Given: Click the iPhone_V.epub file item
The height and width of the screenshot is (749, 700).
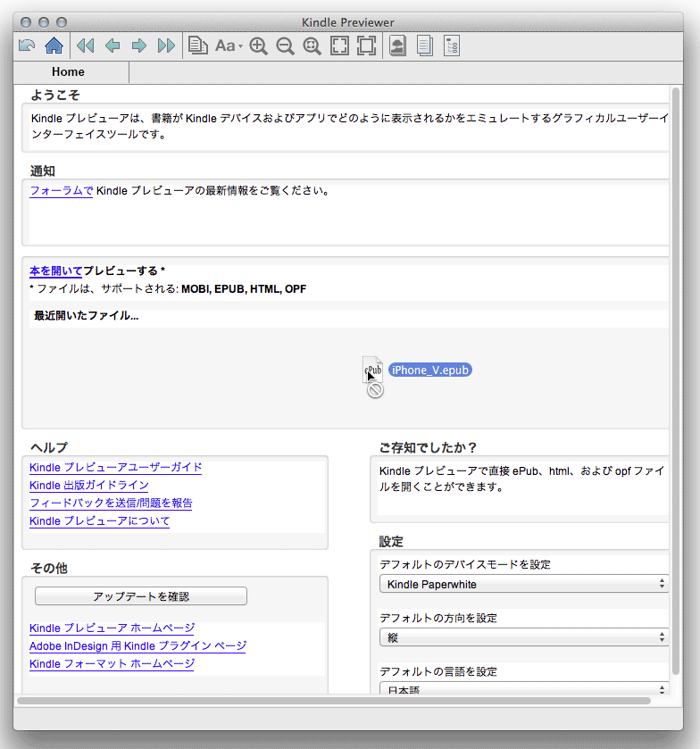Looking at the screenshot, I should (429, 370).
